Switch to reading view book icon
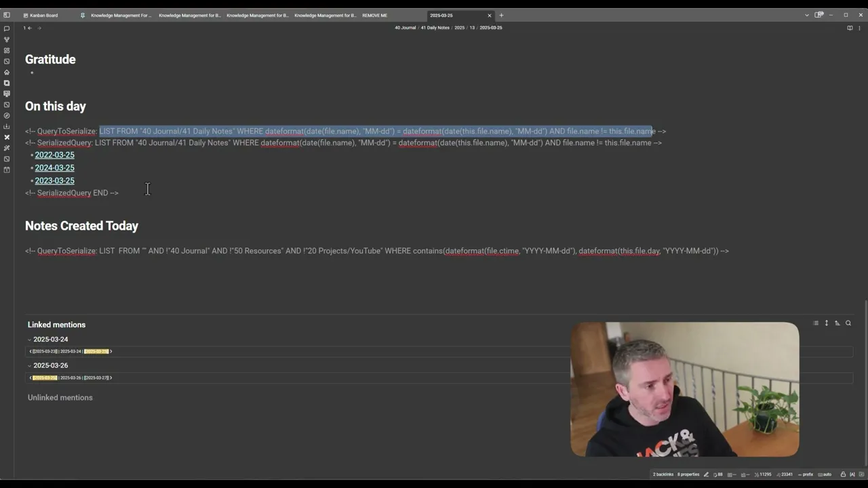The image size is (868, 488). [x=850, y=28]
